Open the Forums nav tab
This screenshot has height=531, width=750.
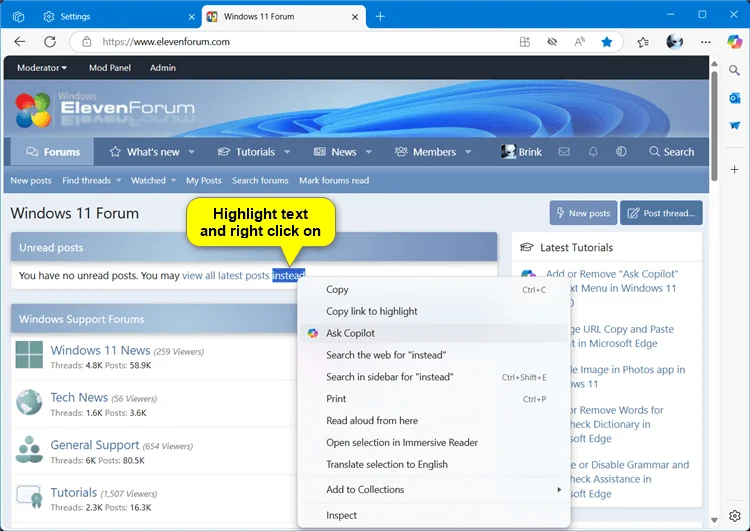pyautogui.click(x=53, y=152)
